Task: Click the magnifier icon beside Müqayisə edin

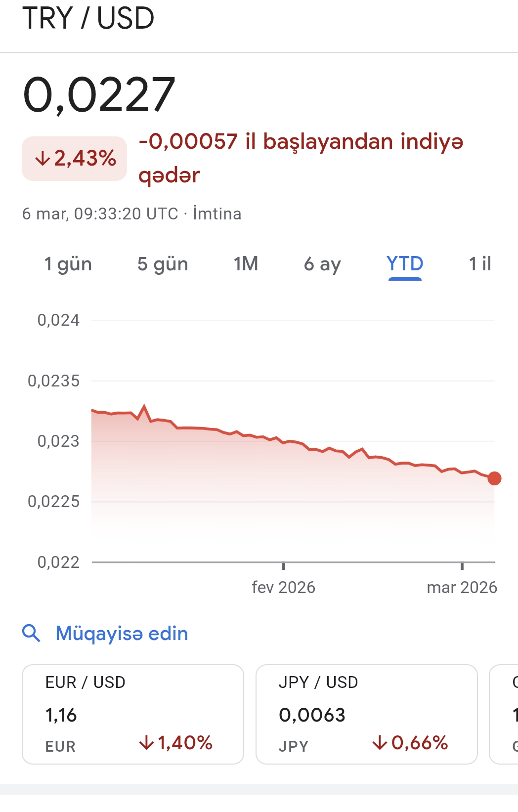Action: click(31, 633)
